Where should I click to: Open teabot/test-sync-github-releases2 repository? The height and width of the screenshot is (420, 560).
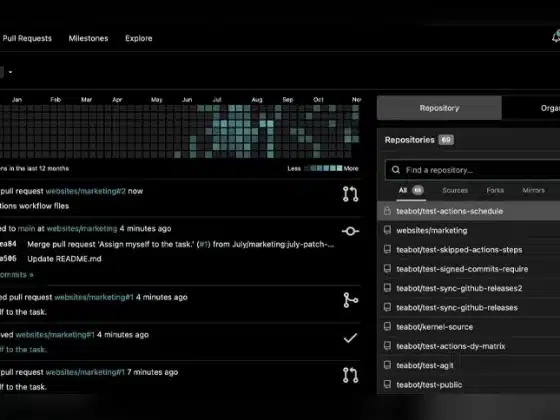(459, 288)
